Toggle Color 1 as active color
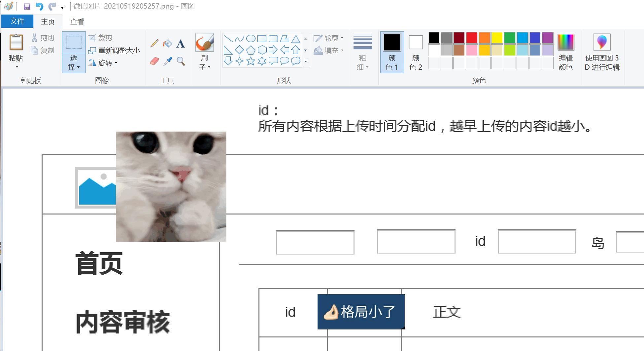 392,52
